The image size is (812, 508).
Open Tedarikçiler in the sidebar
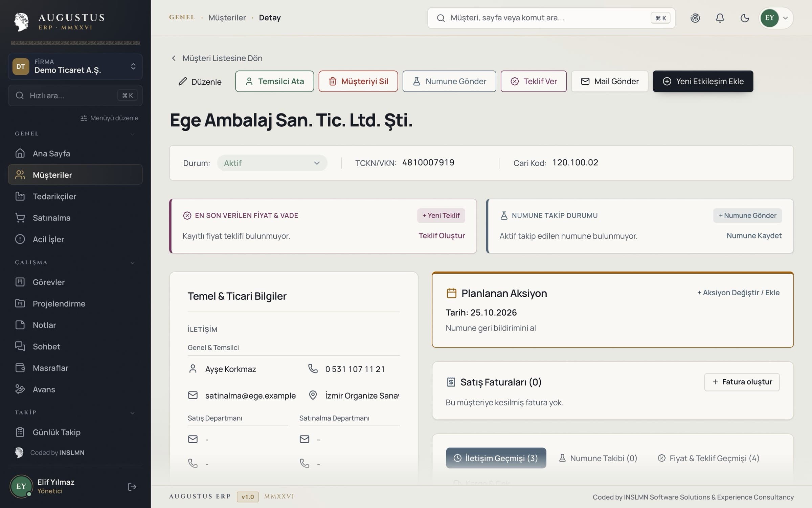[x=75, y=196]
